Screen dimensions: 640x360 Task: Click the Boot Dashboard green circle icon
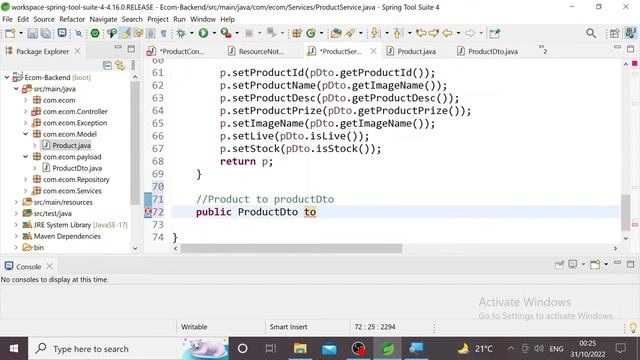click(x=95, y=33)
